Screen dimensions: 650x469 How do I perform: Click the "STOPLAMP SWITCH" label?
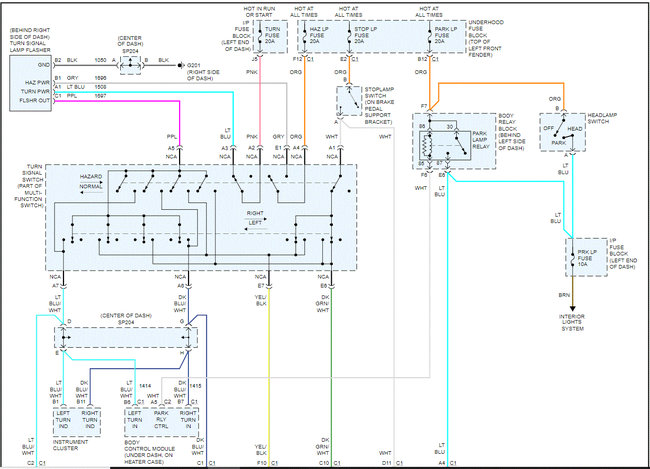(379, 92)
